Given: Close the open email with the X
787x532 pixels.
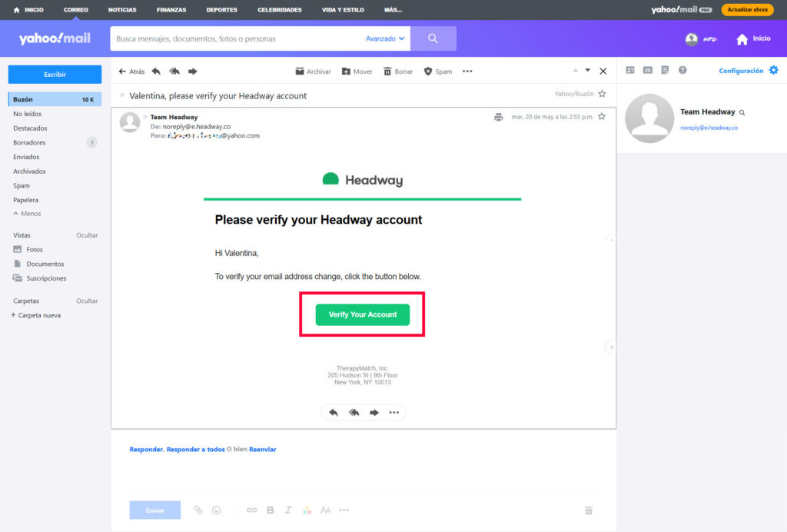Looking at the screenshot, I should pos(603,71).
